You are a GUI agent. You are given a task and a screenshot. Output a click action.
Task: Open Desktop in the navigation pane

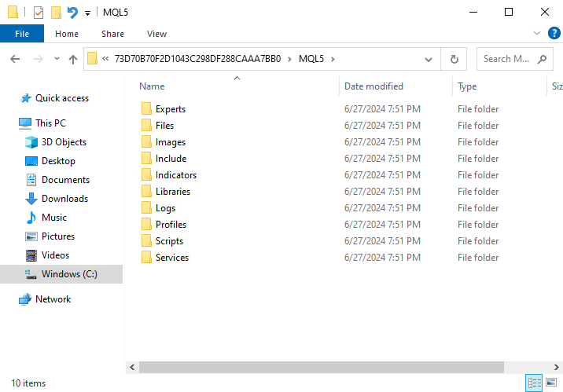click(58, 161)
